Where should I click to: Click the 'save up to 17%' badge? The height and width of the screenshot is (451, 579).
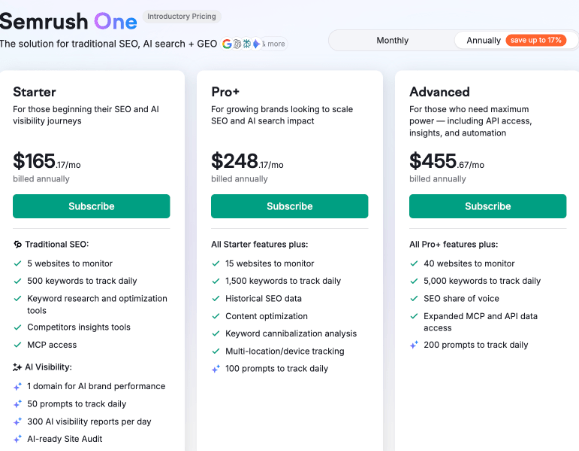[536, 40]
